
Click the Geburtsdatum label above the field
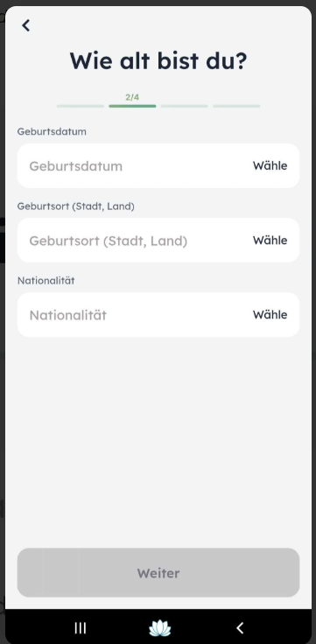tap(52, 131)
